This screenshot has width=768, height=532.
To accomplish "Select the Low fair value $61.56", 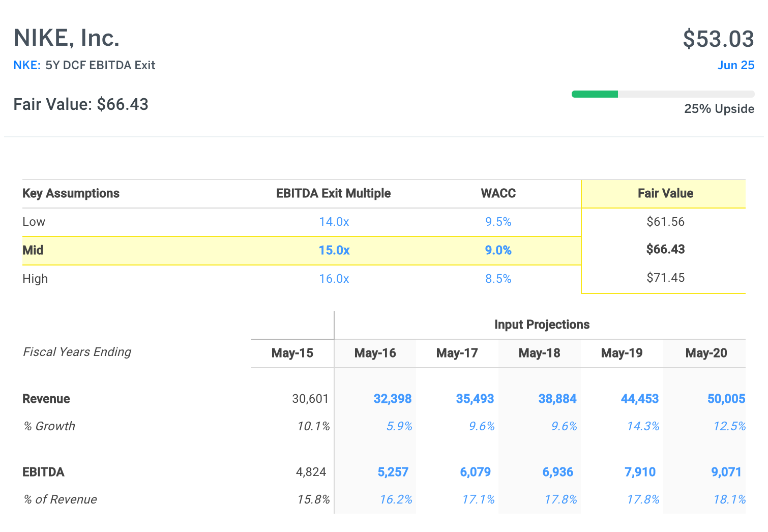I will (665, 222).
